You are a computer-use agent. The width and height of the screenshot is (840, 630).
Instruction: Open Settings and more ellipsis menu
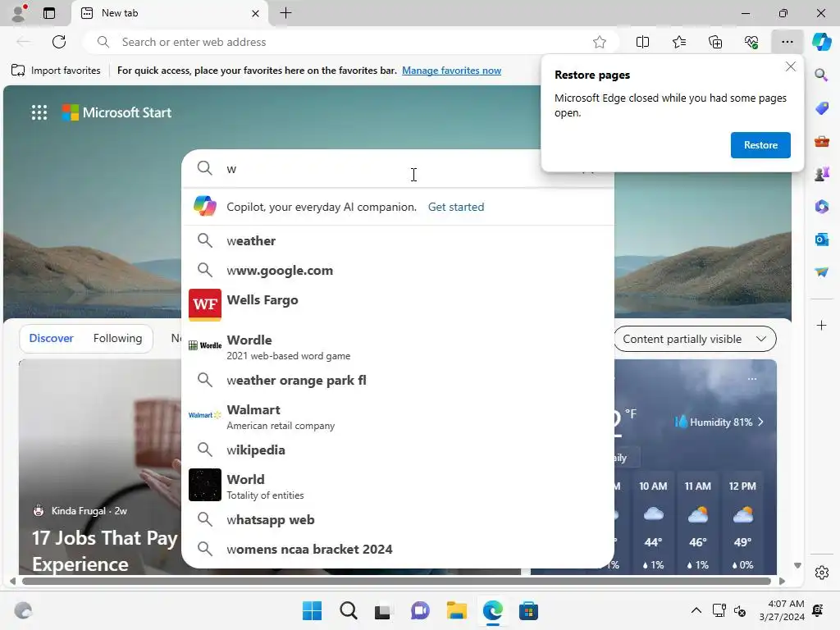[787, 42]
